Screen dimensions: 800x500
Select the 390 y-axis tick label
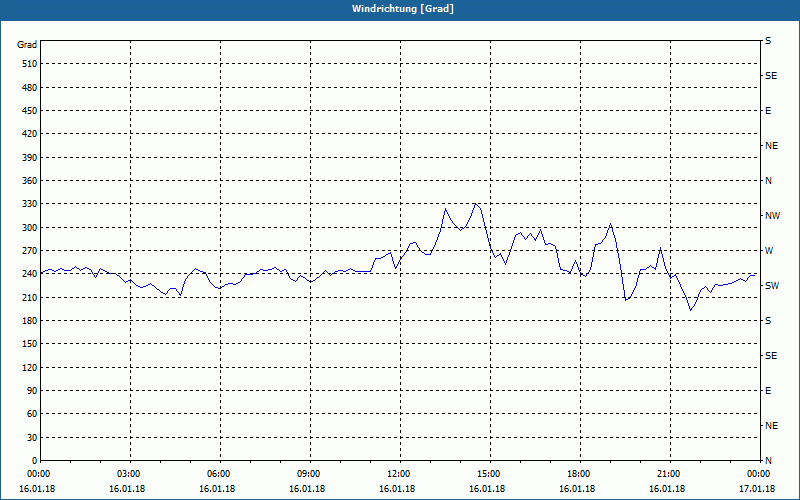pos(30,158)
